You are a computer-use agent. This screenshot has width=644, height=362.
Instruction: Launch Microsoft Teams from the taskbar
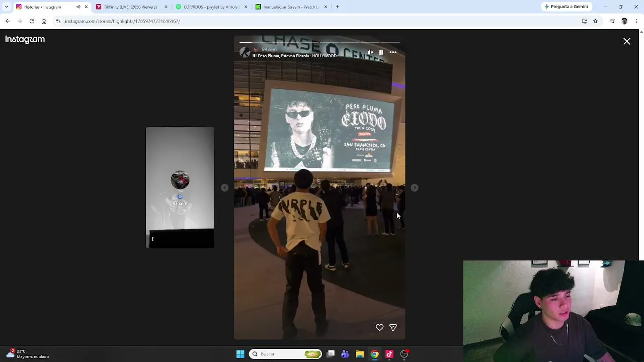[x=345, y=354]
